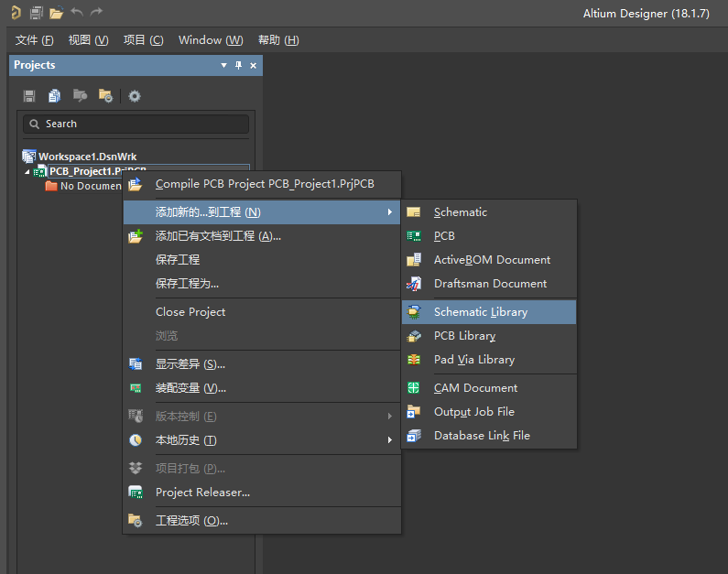Image resolution: width=728 pixels, height=574 pixels.
Task: Click the No Documents folder icon
Action: (51, 186)
